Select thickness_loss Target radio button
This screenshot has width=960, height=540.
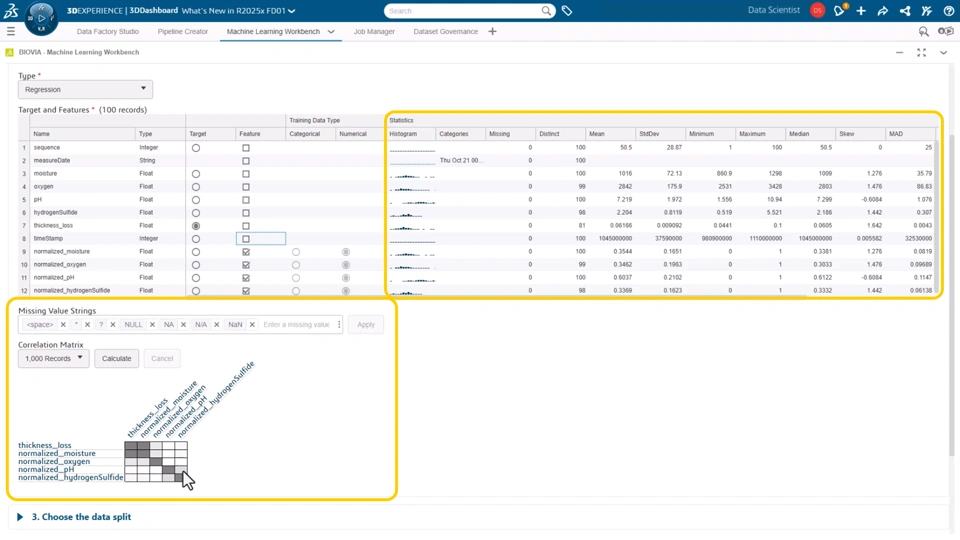(196, 226)
